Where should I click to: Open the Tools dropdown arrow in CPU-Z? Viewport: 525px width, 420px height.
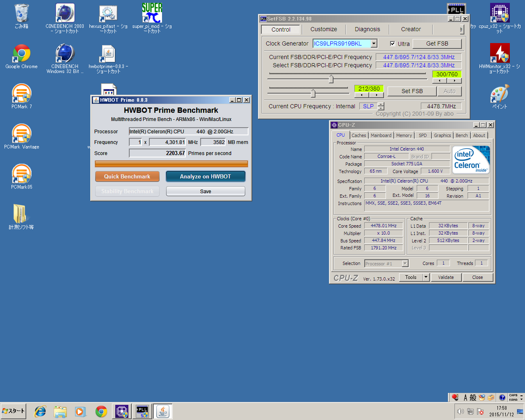point(426,277)
